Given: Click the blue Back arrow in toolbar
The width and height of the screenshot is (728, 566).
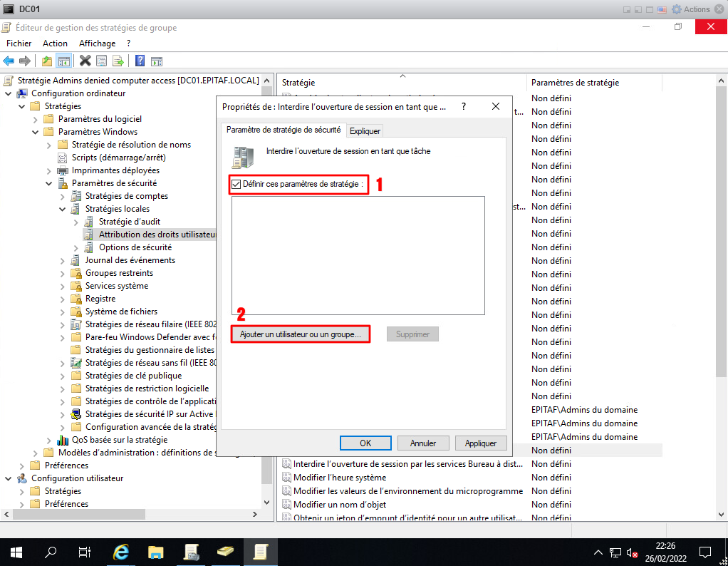Looking at the screenshot, I should (x=9, y=61).
